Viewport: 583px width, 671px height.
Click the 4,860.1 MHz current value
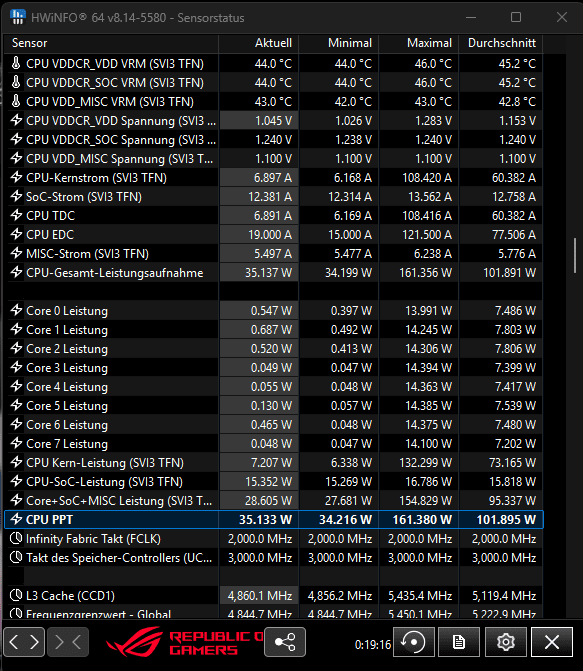[260, 596]
